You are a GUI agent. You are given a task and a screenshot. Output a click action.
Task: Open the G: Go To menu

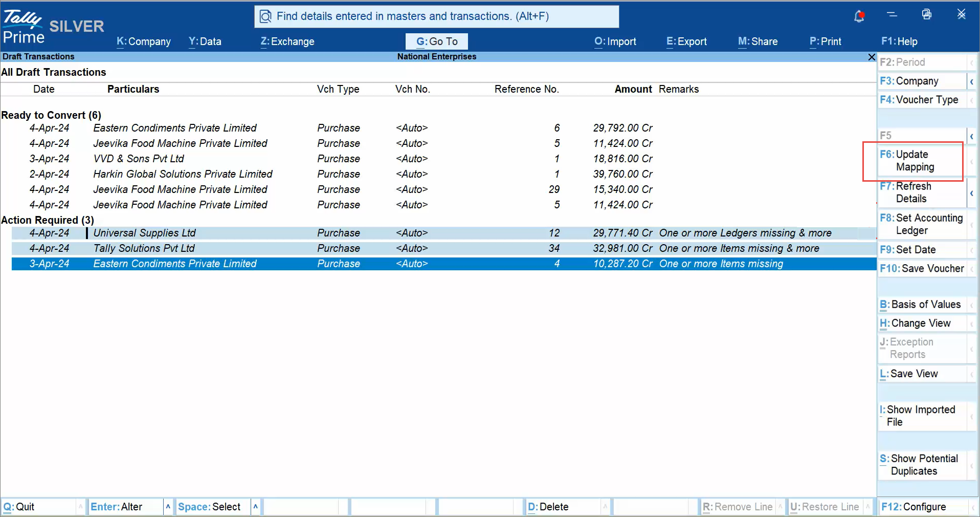tap(437, 41)
